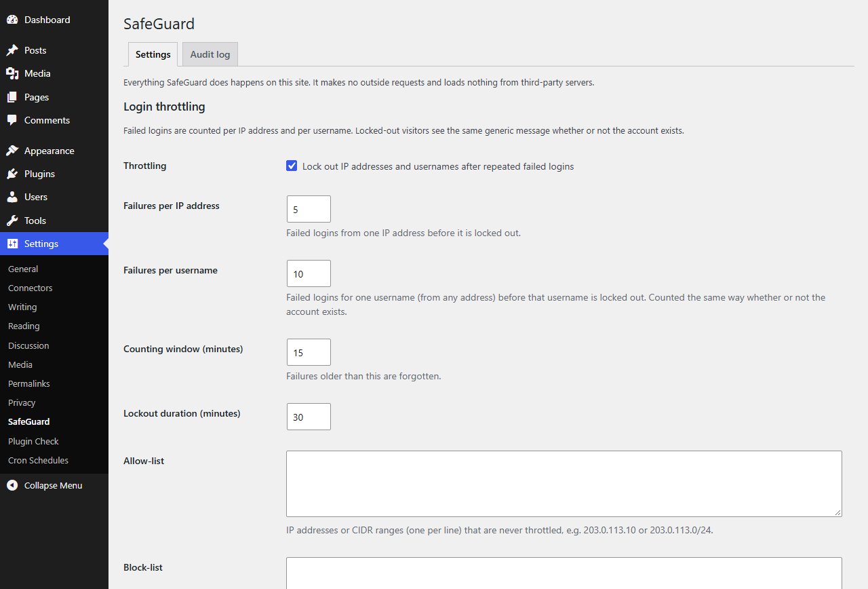Click Lockout duration minutes field
This screenshot has height=589, width=868.
tap(309, 417)
